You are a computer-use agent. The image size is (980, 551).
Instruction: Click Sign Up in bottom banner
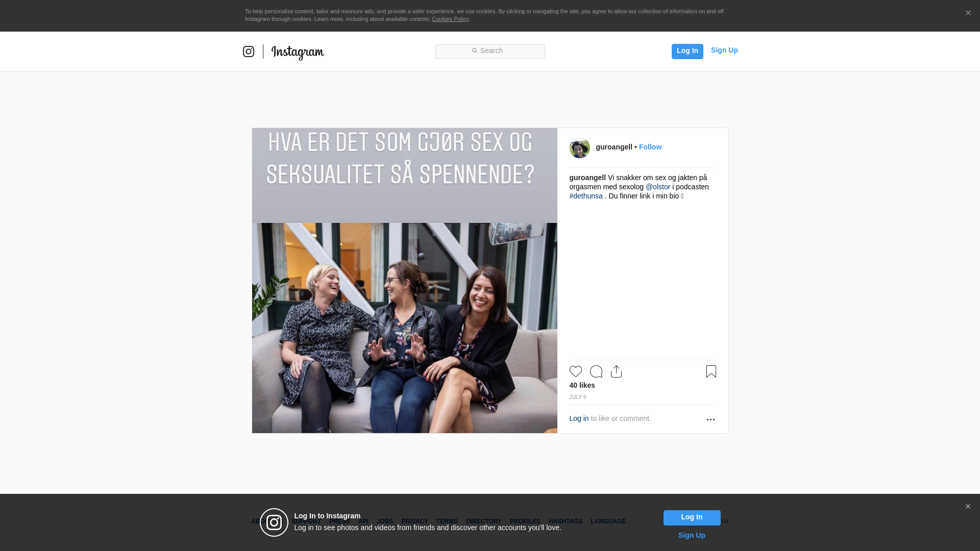click(x=692, y=535)
